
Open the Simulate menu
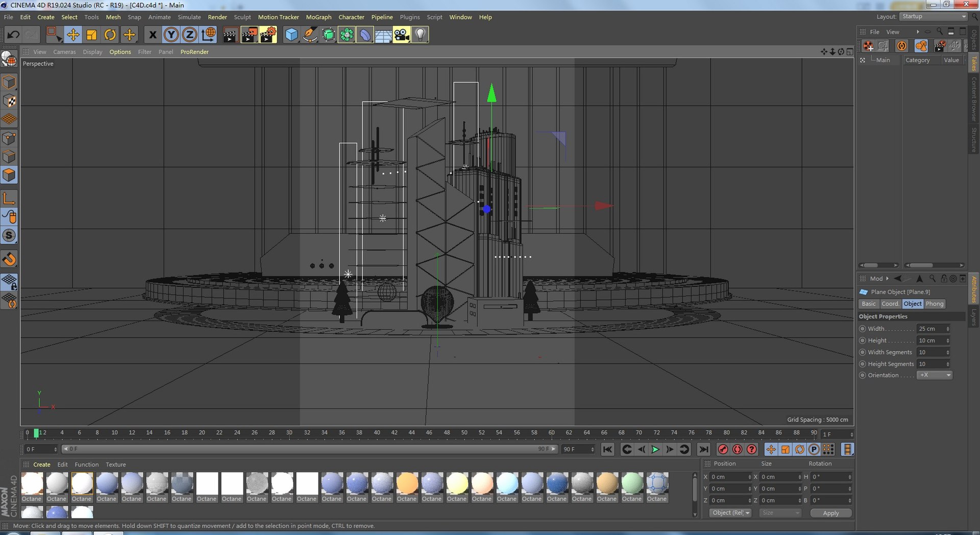point(189,17)
